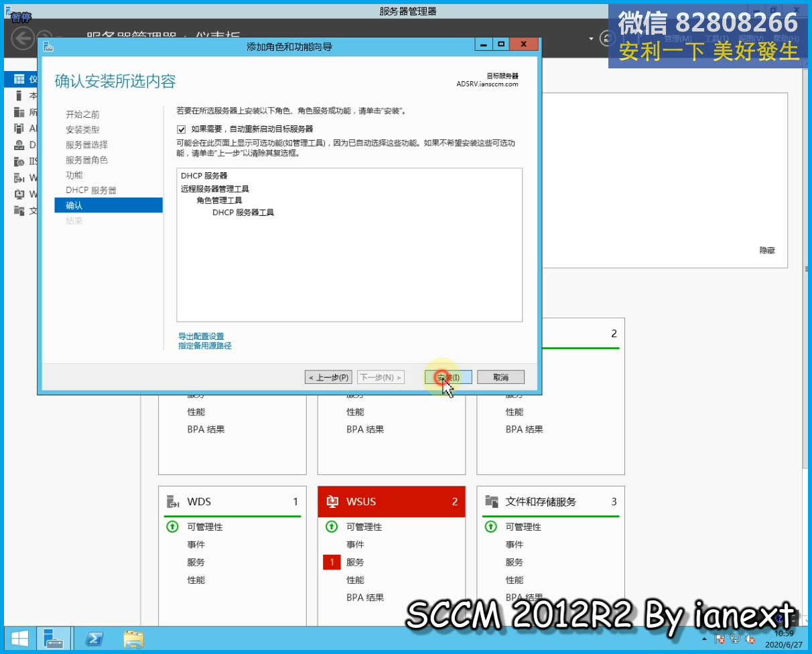Image resolution: width=812 pixels, height=654 pixels.
Task: Click the network tray icon
Action: click(x=736, y=639)
